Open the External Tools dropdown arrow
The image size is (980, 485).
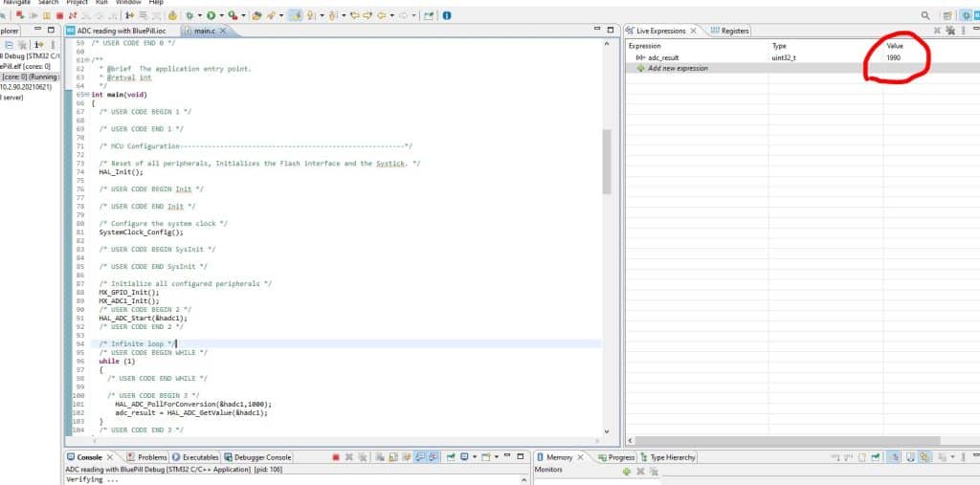(x=243, y=15)
